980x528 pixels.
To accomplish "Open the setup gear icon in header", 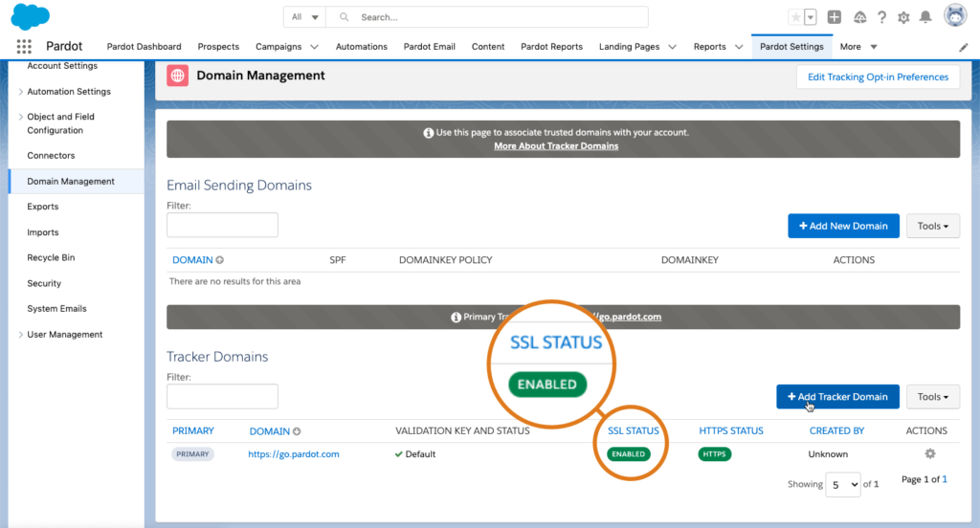I will [x=903, y=17].
